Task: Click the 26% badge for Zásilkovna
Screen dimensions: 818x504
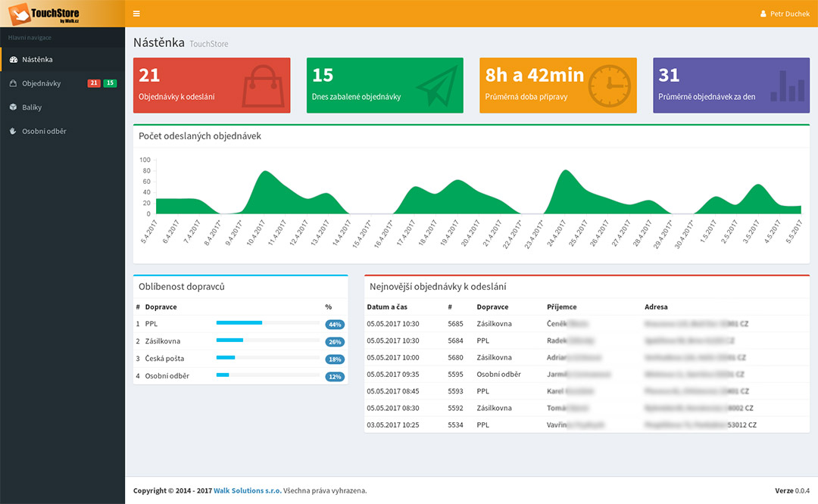Action: [x=335, y=342]
